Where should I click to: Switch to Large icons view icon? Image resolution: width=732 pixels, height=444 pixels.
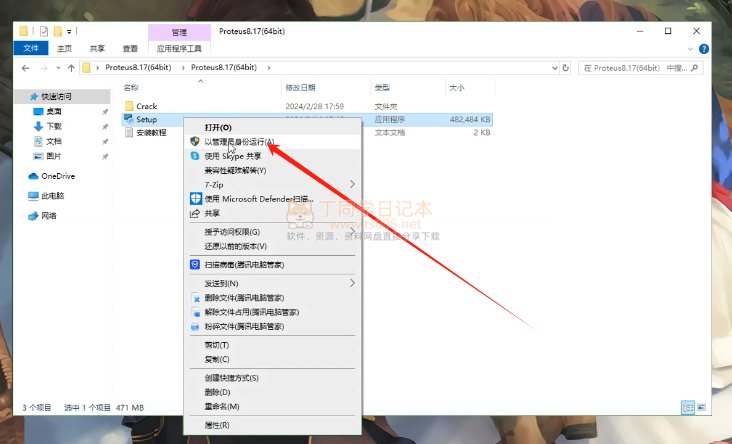[701, 407]
